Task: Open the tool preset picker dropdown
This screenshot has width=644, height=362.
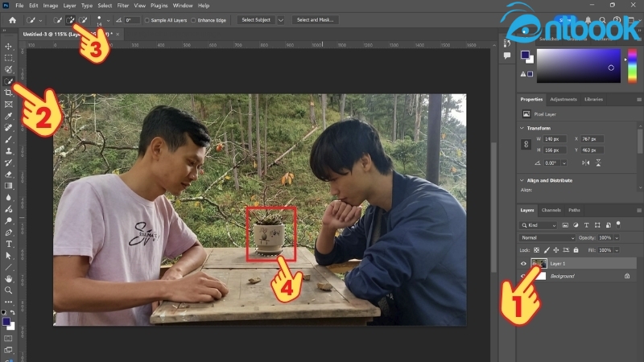Action: pos(40,20)
